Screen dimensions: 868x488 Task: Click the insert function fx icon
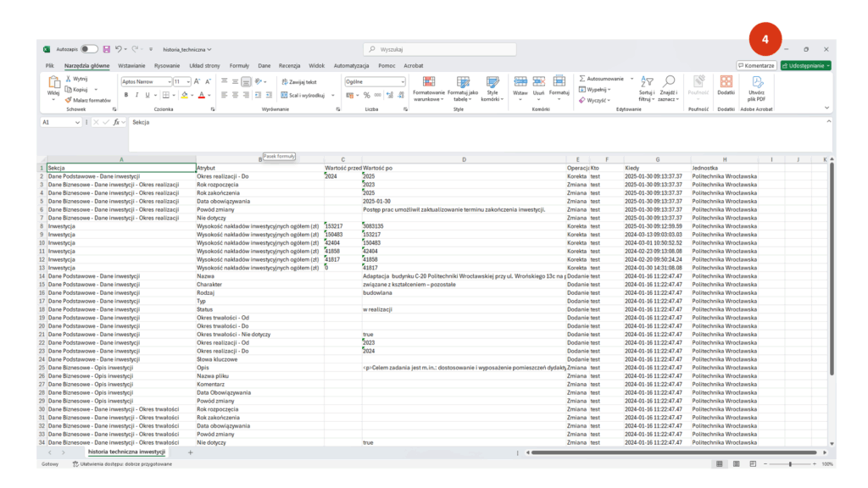click(x=116, y=122)
